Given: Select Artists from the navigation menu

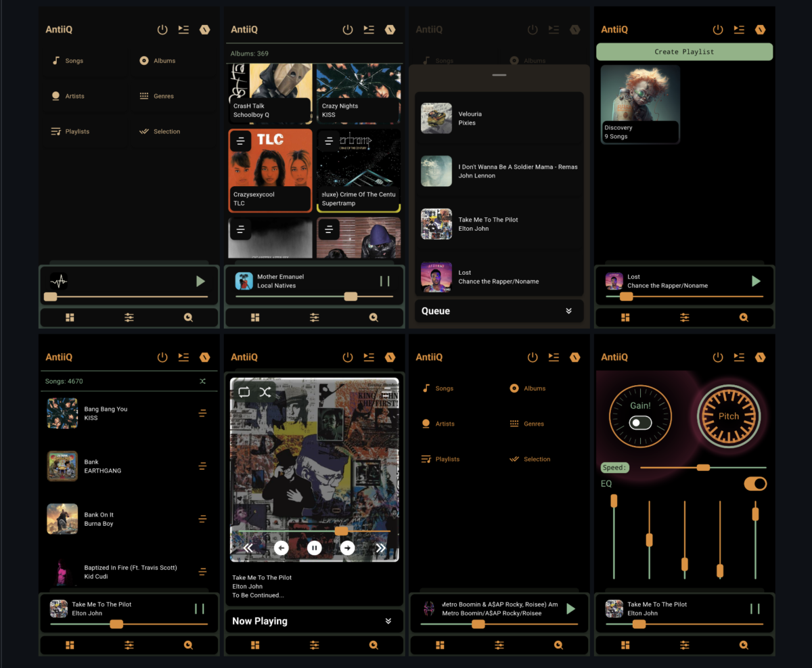Looking at the screenshot, I should [73, 95].
